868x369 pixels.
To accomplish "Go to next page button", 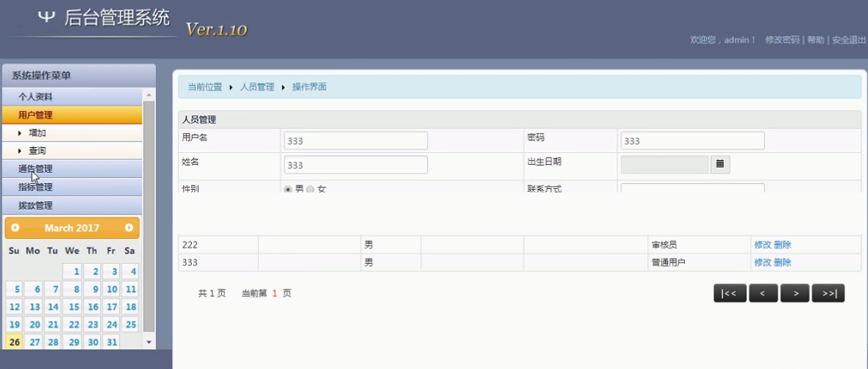I will coord(795,293).
